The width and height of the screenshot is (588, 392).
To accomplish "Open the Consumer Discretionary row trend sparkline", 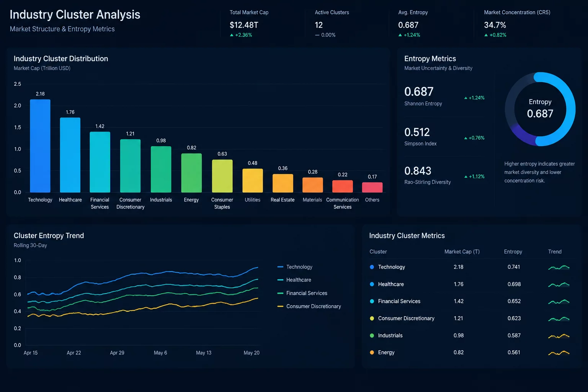I will pyautogui.click(x=559, y=318).
